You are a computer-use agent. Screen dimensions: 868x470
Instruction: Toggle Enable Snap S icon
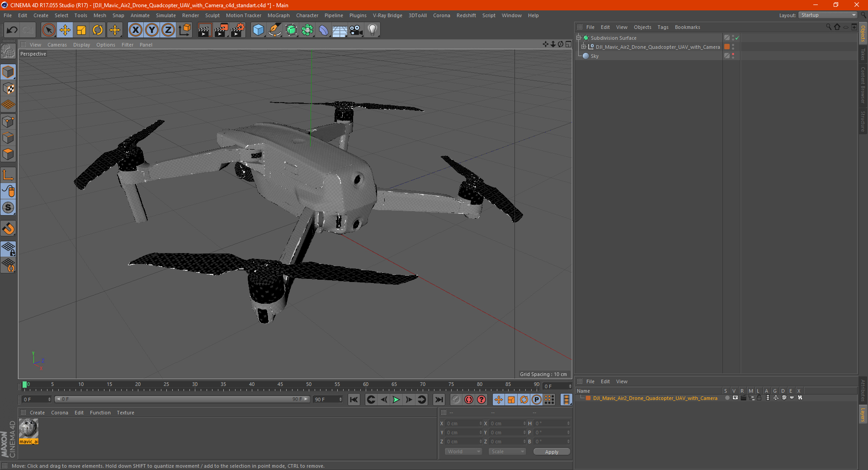[8, 207]
